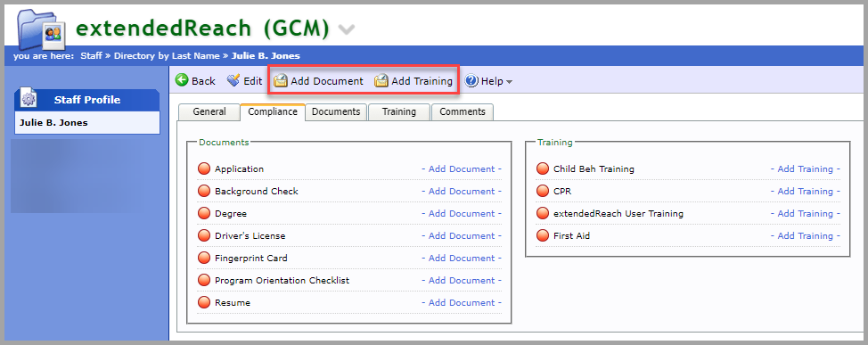Click Add Document link for Application
Viewport: 868px width, 345px height.
[x=462, y=168]
